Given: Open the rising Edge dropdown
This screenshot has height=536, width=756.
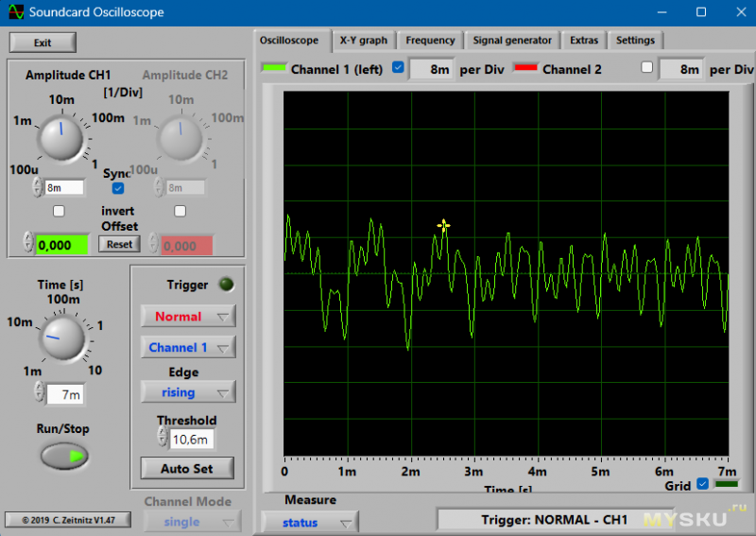Looking at the screenshot, I should (x=188, y=392).
